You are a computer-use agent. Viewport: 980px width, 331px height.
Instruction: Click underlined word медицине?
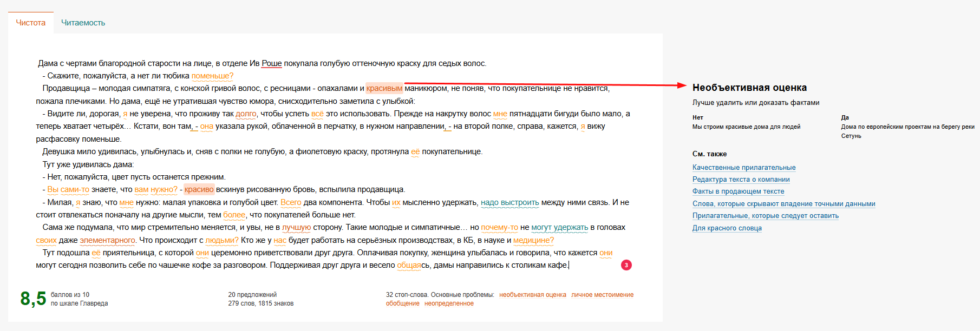[x=533, y=240]
